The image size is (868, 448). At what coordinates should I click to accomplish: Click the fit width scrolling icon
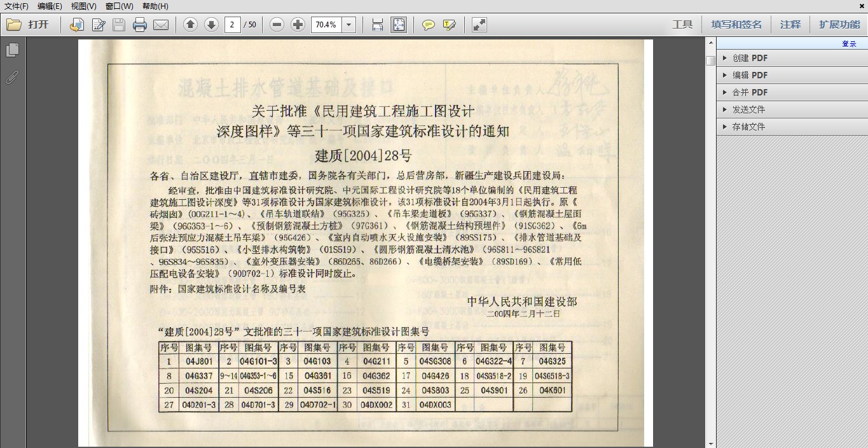coord(377,25)
